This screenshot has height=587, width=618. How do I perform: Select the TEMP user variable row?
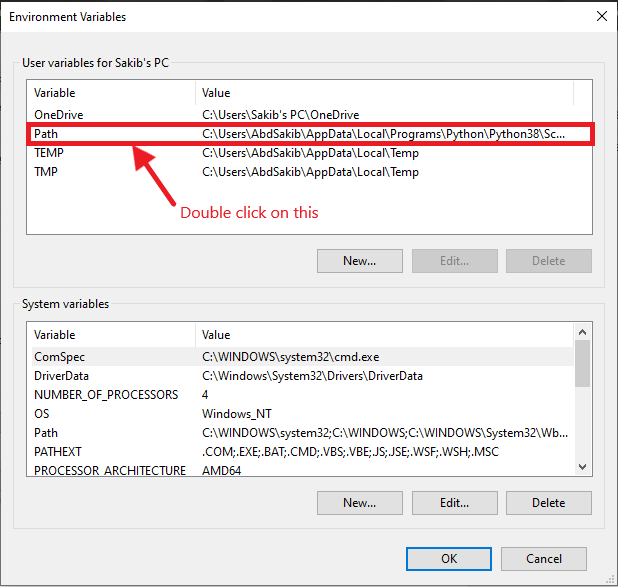310,153
